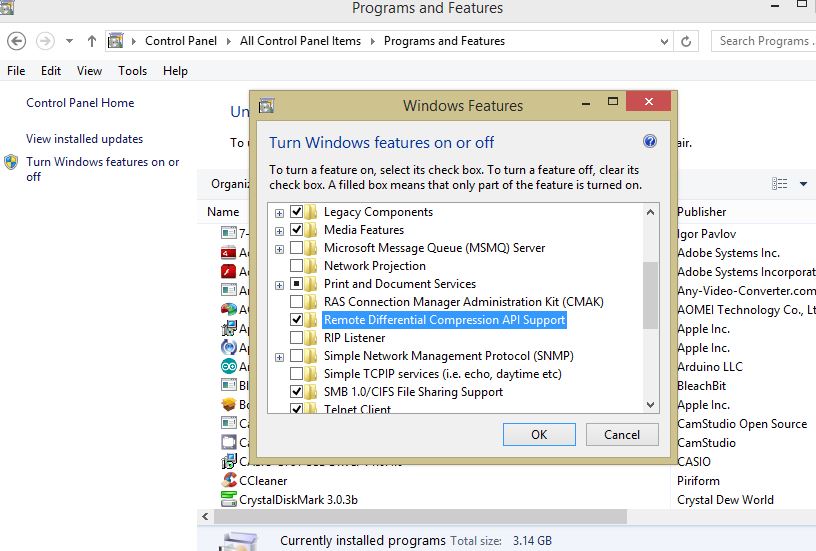Check Simple TCPIP services checkbox

click(297, 374)
